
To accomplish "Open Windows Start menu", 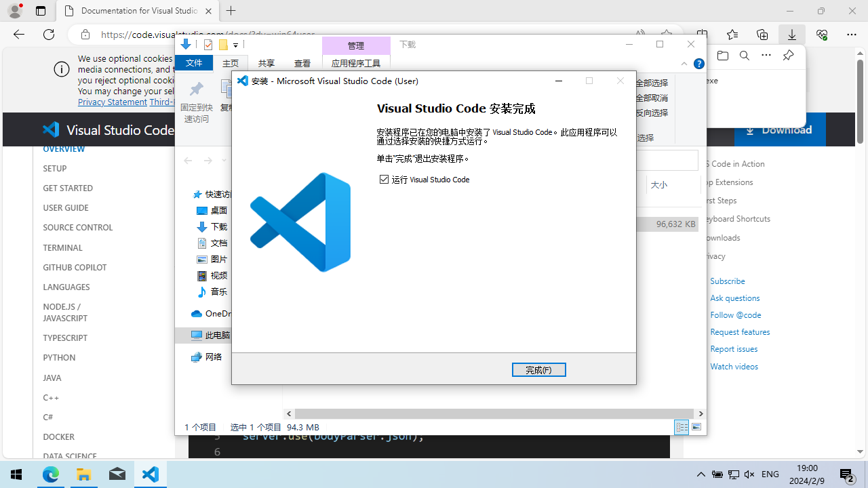I will (x=16, y=474).
